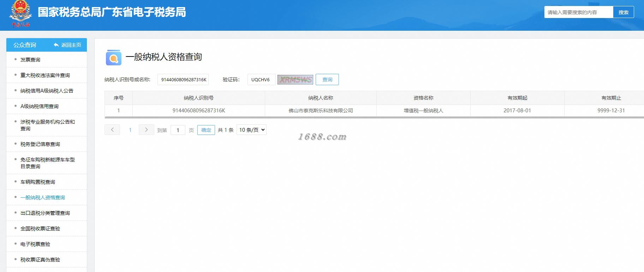644x272 pixels.
Task: Go to 全国税收票证查验
Action: coord(40,229)
